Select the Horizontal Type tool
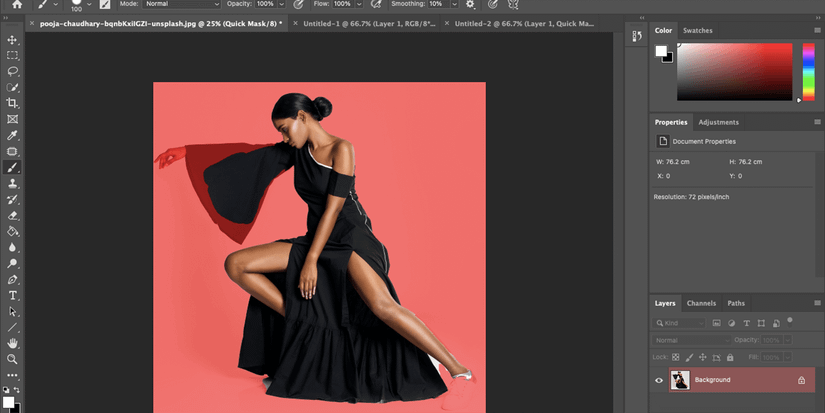 tap(13, 295)
